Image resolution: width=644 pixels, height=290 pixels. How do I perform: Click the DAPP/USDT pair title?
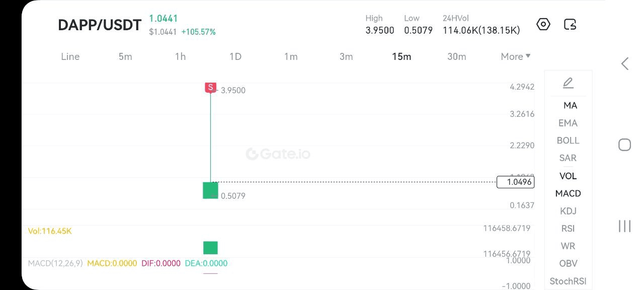click(x=100, y=25)
